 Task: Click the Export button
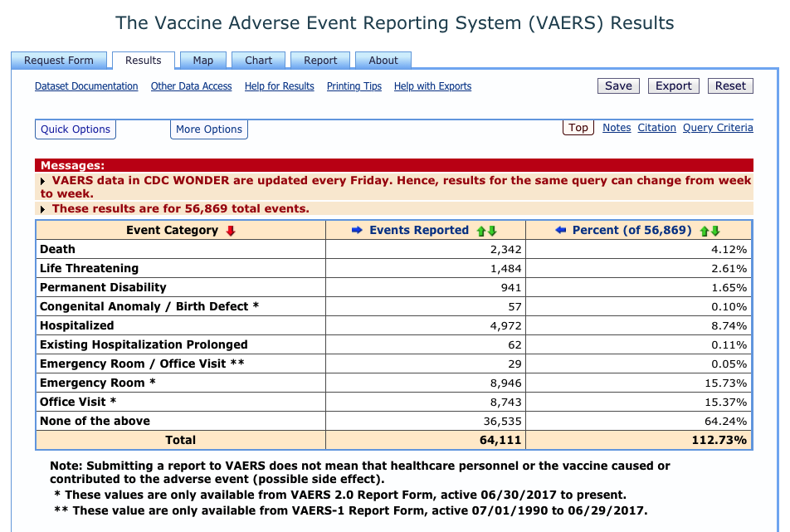tap(674, 86)
